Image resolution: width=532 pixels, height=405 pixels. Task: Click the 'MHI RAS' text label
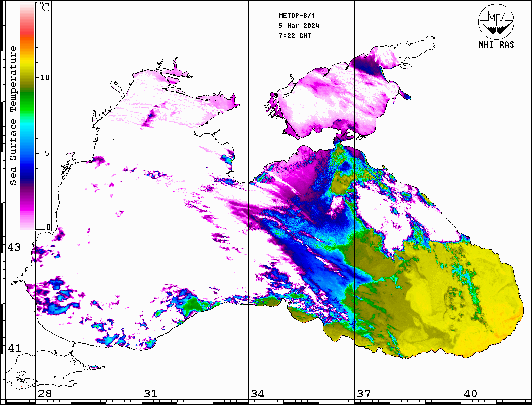click(497, 44)
